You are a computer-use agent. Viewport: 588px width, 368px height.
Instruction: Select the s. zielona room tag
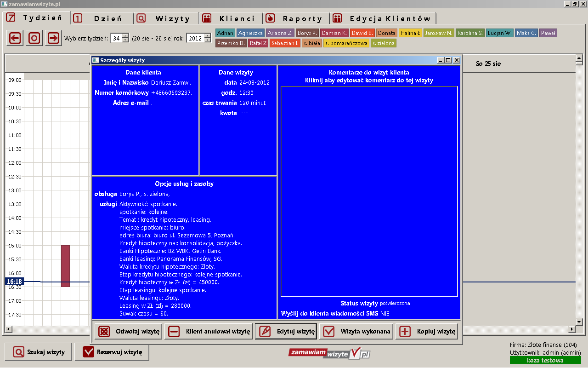[384, 43]
